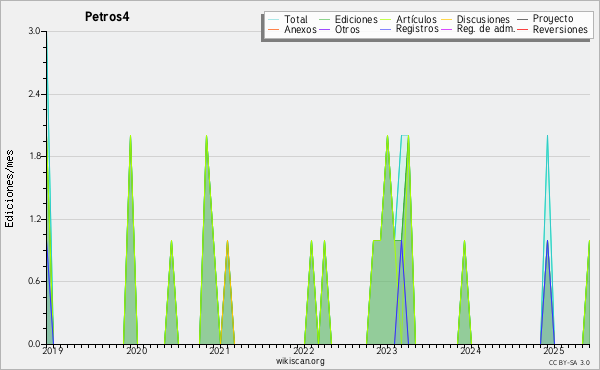
Task: Click the 2022 x-axis label
Action: (304, 351)
